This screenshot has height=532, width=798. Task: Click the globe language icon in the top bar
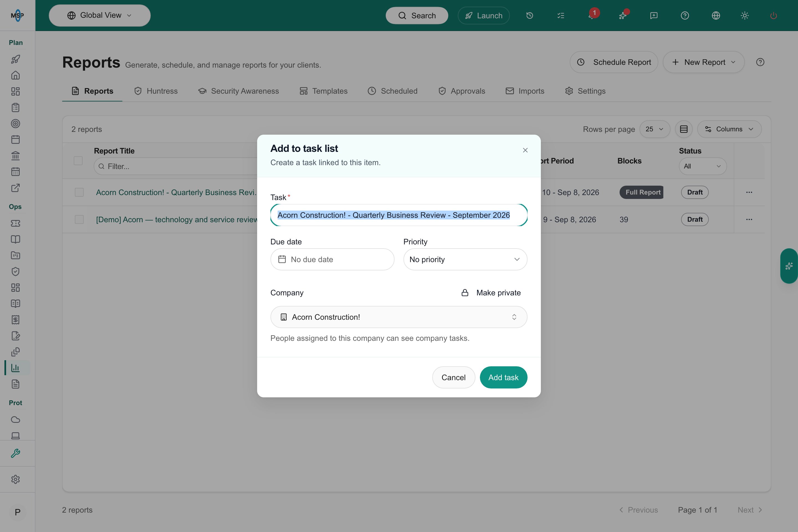coord(716,16)
